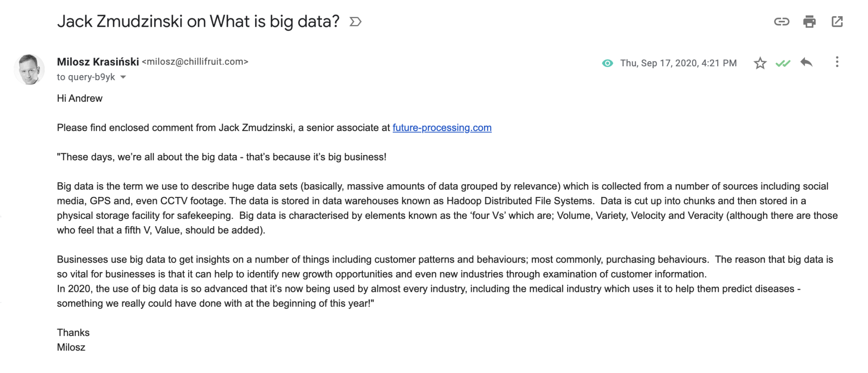The width and height of the screenshot is (868, 373).
Task: Click the 'Hi Andrew' greeting line
Action: (x=80, y=98)
